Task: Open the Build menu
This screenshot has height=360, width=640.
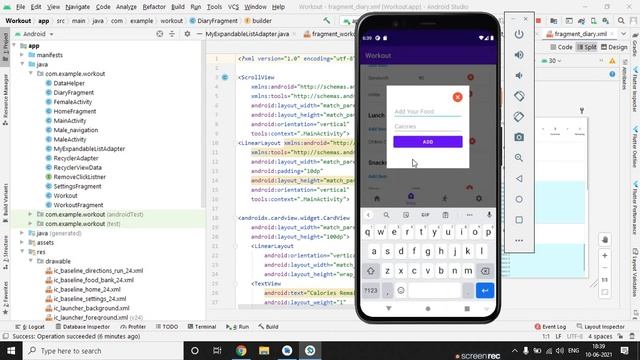Action: pos(178,7)
